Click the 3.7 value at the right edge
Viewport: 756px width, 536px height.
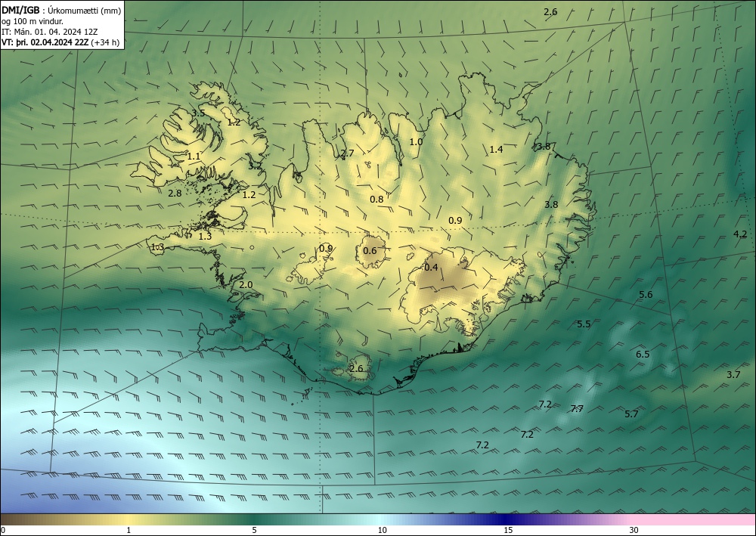tap(733, 374)
